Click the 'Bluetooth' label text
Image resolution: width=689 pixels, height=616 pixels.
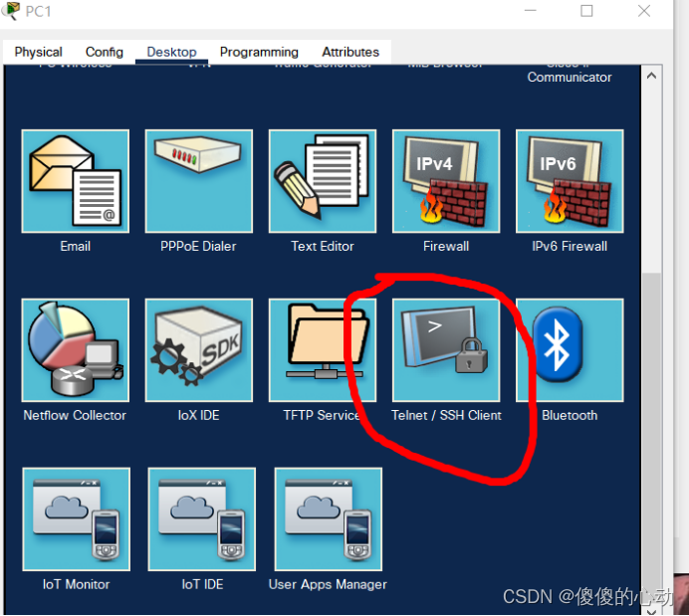click(x=570, y=415)
